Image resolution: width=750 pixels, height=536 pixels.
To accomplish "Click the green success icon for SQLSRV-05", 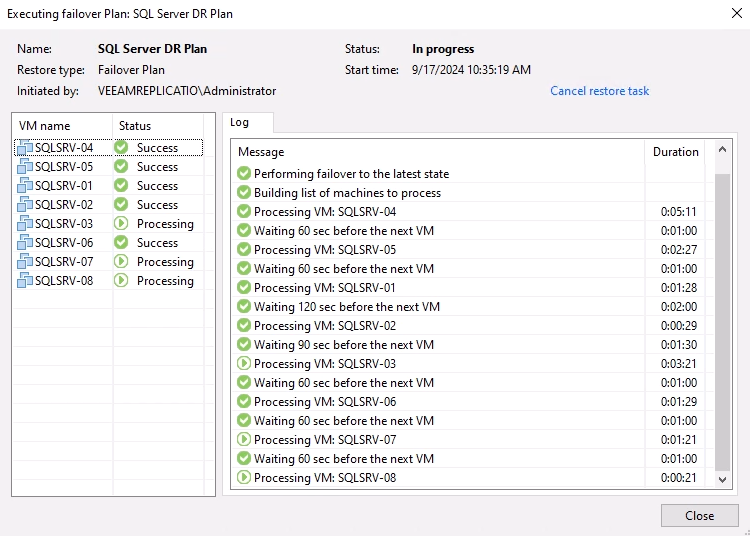I will click(x=121, y=167).
